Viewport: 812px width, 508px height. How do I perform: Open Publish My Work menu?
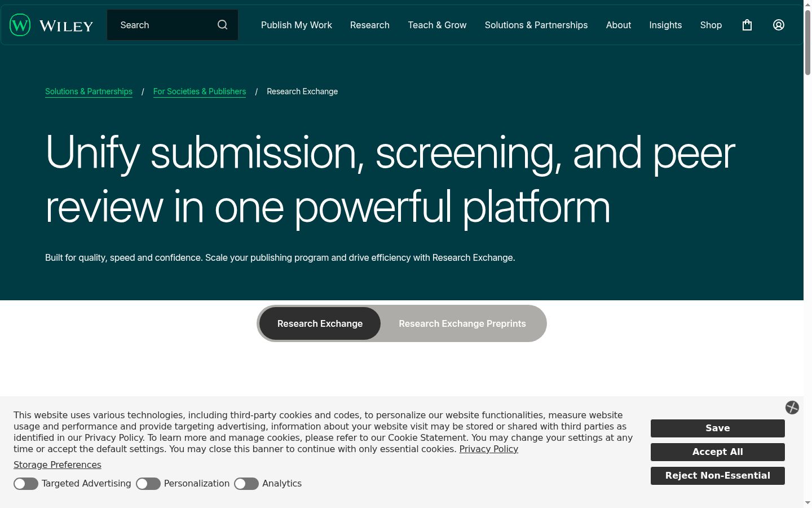(x=297, y=25)
